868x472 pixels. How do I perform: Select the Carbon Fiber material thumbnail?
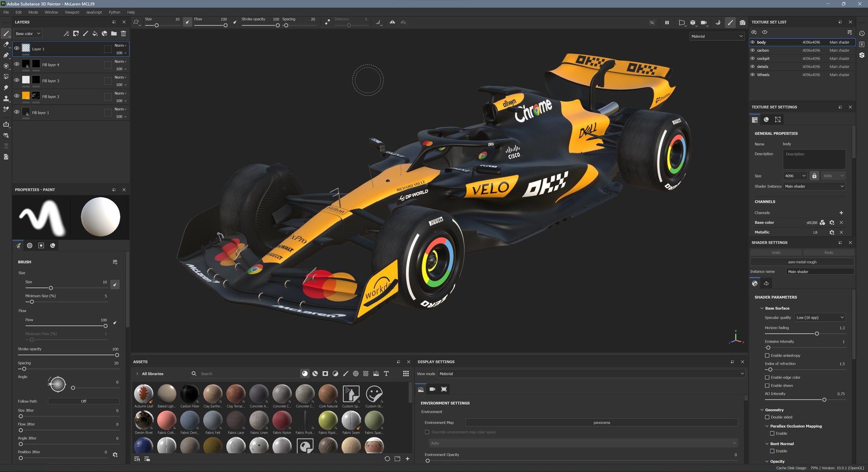point(189,394)
